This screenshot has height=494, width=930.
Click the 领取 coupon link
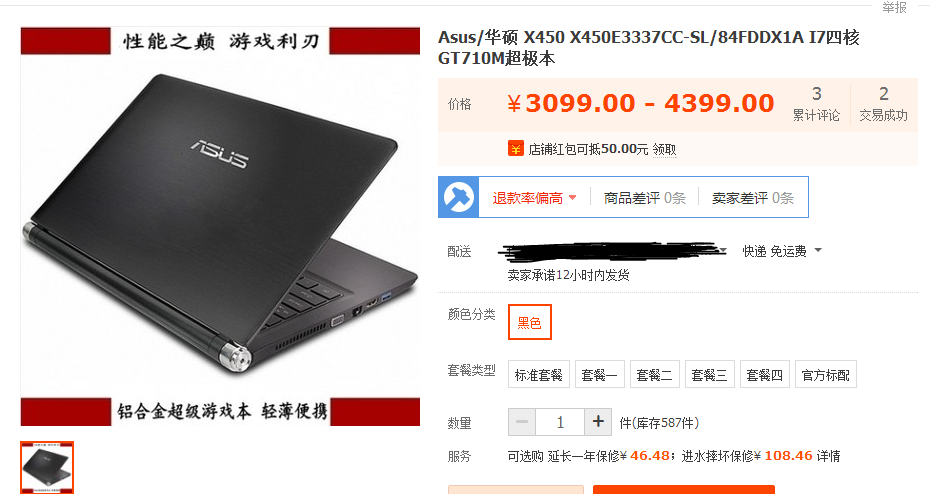pyautogui.click(x=664, y=149)
